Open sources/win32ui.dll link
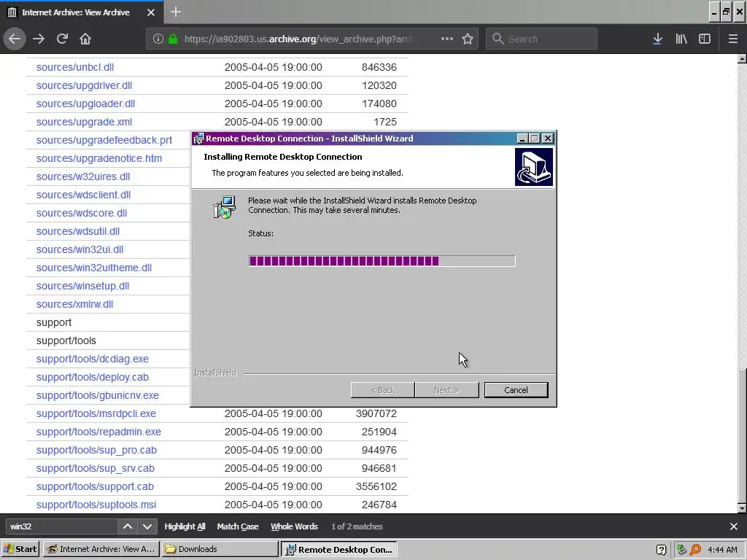This screenshot has width=747, height=560. 80,249
